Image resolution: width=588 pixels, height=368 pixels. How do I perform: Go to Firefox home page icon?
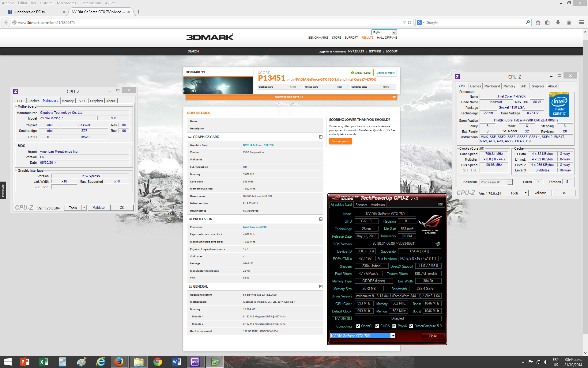(569, 22)
